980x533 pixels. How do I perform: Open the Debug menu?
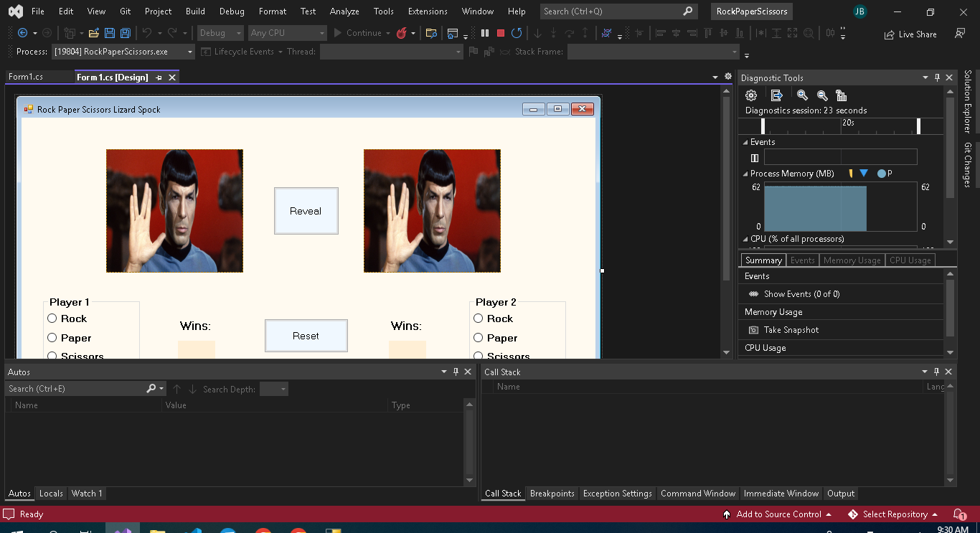pyautogui.click(x=231, y=11)
